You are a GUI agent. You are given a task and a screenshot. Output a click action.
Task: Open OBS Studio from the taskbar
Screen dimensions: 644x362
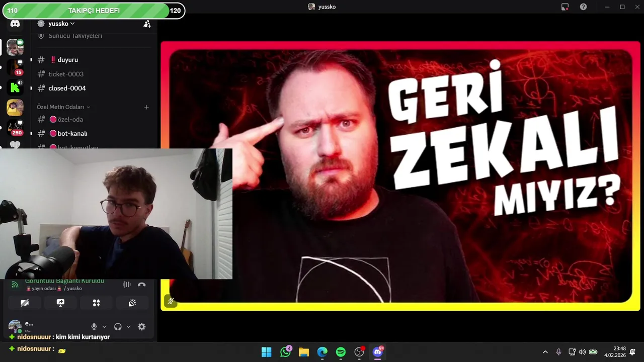(x=359, y=352)
